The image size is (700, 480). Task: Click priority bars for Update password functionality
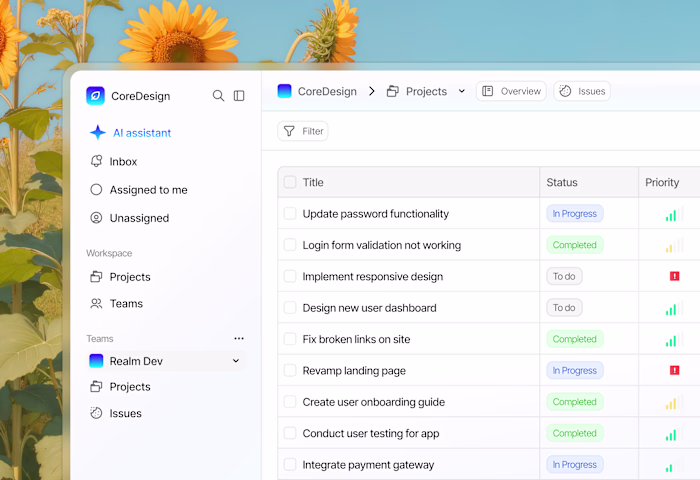tap(674, 214)
